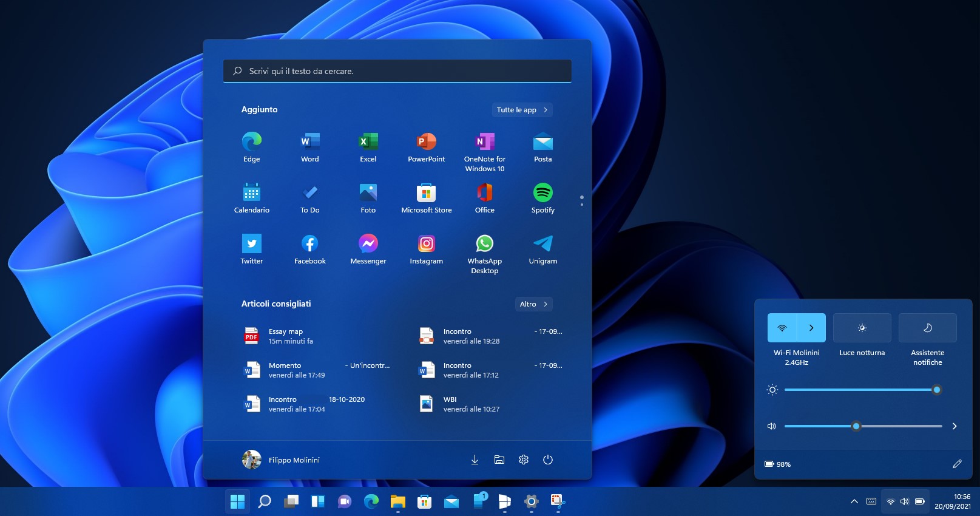Image resolution: width=980 pixels, height=516 pixels.
Task: Launch WhatsApp Desktop
Action: [485, 254]
